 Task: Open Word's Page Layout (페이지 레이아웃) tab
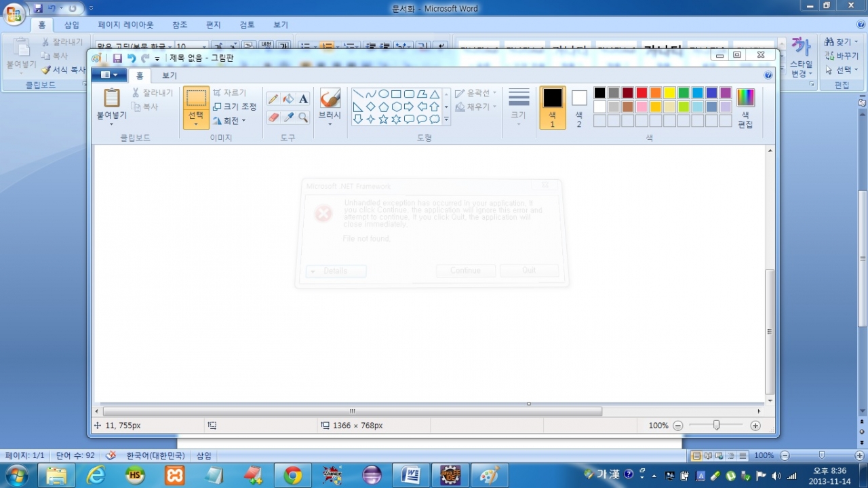(126, 24)
